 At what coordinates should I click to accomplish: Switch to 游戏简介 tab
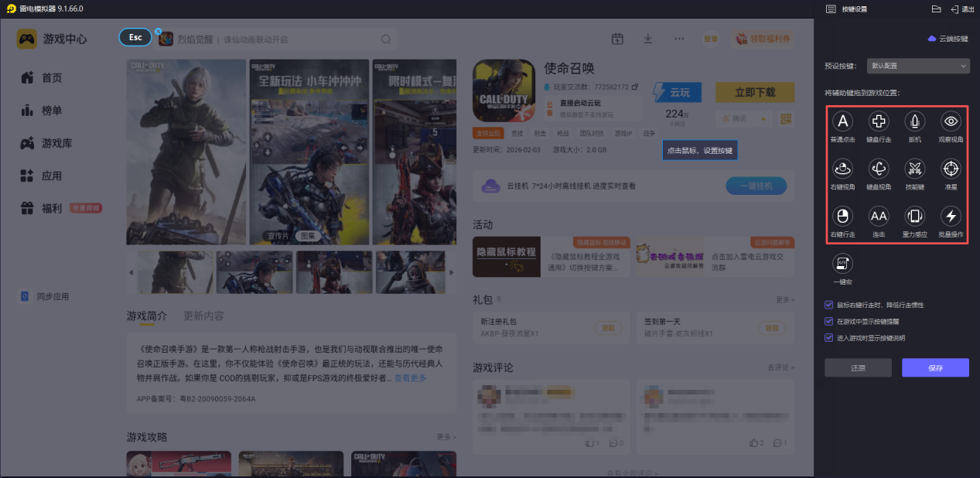tap(147, 316)
